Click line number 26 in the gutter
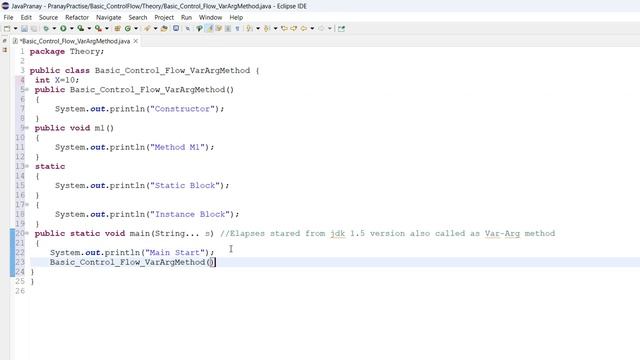This screenshot has width=640, height=360. pos(20,291)
